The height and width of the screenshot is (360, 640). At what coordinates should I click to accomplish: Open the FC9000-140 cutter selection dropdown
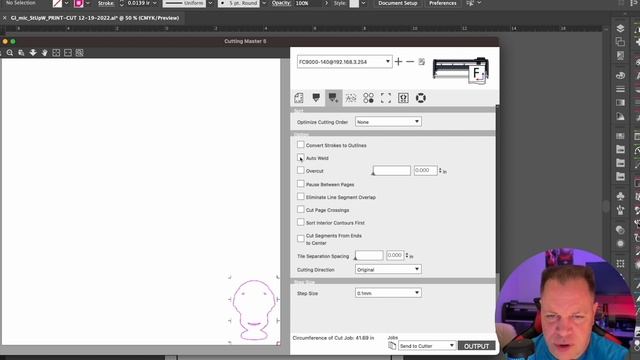click(x=344, y=62)
